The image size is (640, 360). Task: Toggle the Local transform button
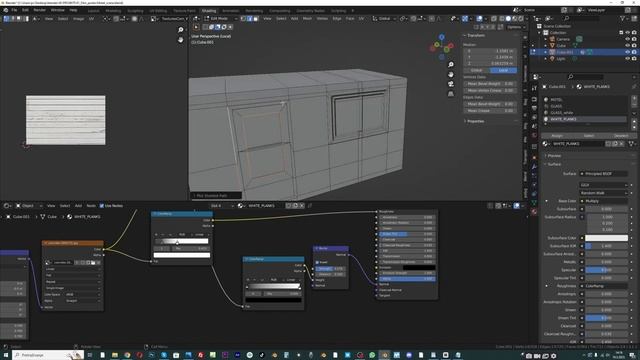tap(503, 70)
